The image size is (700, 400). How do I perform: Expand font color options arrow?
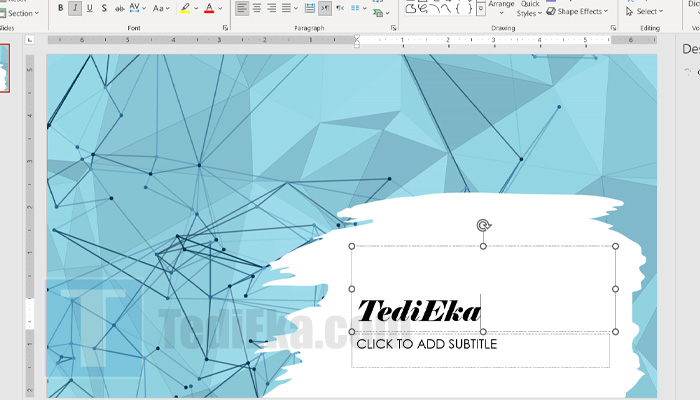(220, 8)
